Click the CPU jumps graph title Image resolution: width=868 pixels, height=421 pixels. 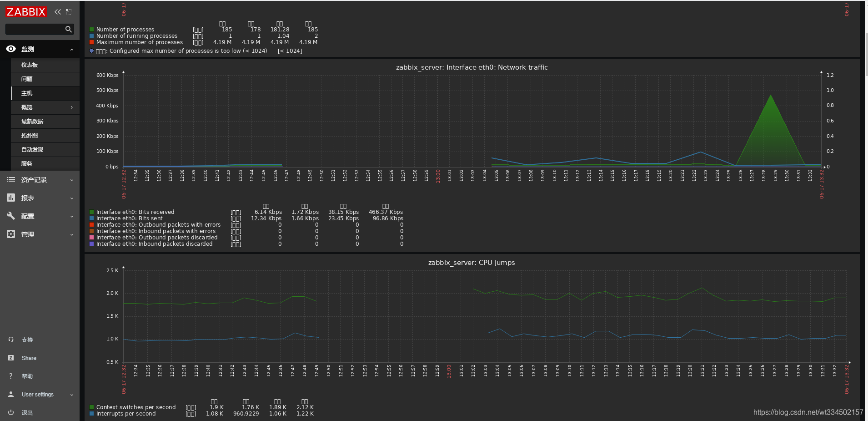coord(472,263)
